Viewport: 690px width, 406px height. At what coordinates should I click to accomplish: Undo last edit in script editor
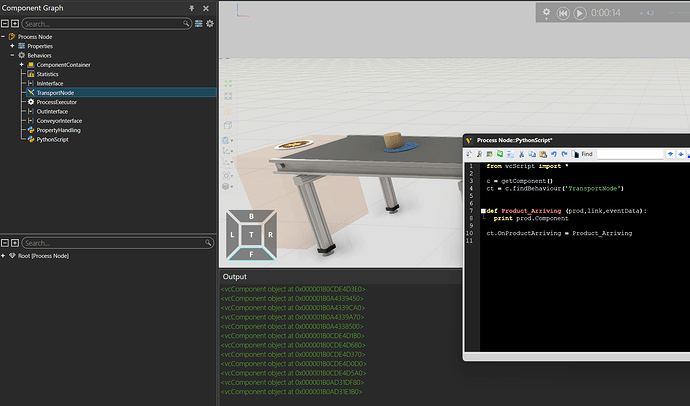pyautogui.click(x=554, y=154)
